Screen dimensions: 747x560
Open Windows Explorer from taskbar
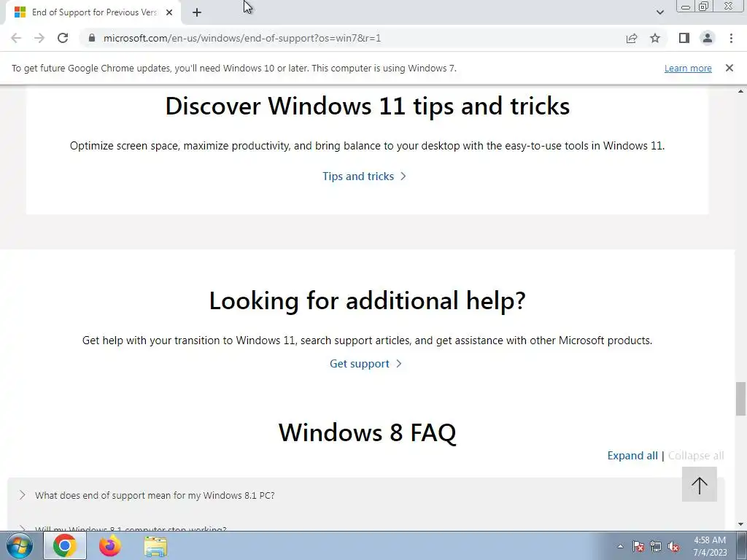155,547
